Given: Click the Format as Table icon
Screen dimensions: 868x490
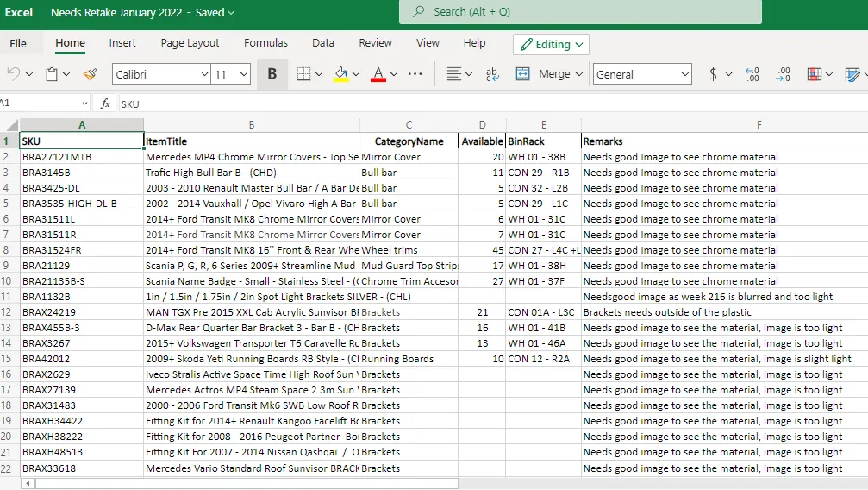Looking at the screenshot, I should [x=852, y=74].
